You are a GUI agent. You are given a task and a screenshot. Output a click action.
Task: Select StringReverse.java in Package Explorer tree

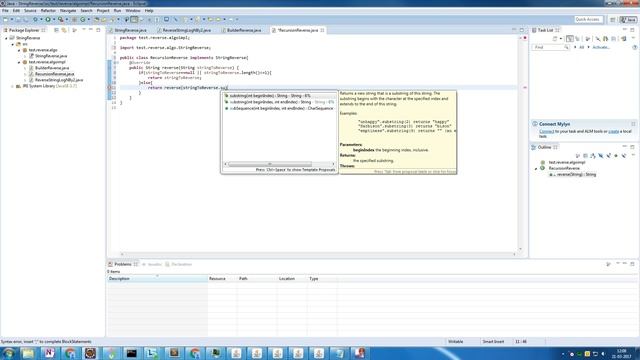pyautogui.click(x=51, y=56)
